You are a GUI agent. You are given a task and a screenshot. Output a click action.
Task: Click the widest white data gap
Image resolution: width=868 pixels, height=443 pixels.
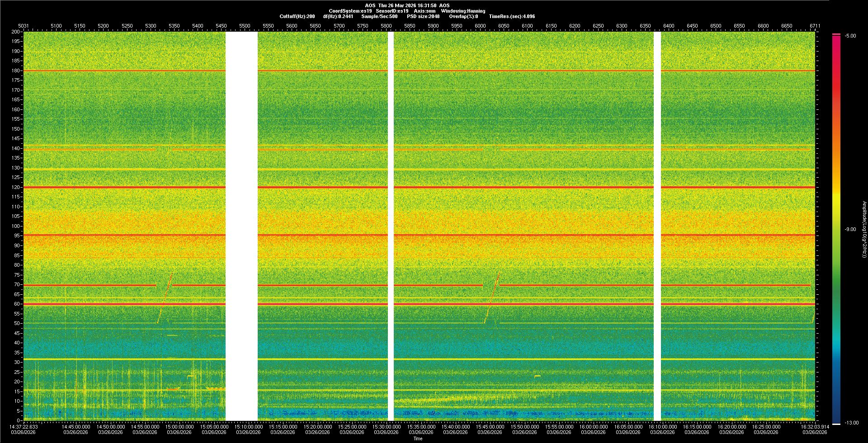tap(241, 226)
